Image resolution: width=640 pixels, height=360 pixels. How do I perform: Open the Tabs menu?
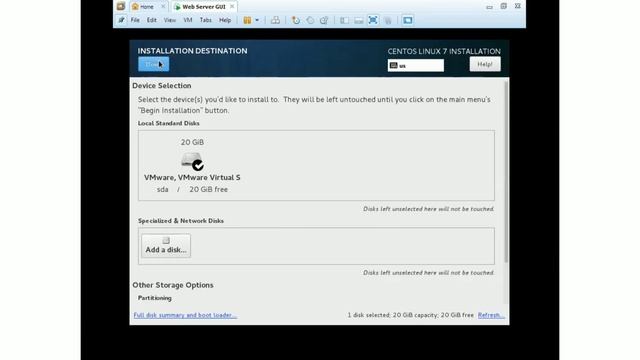205,20
